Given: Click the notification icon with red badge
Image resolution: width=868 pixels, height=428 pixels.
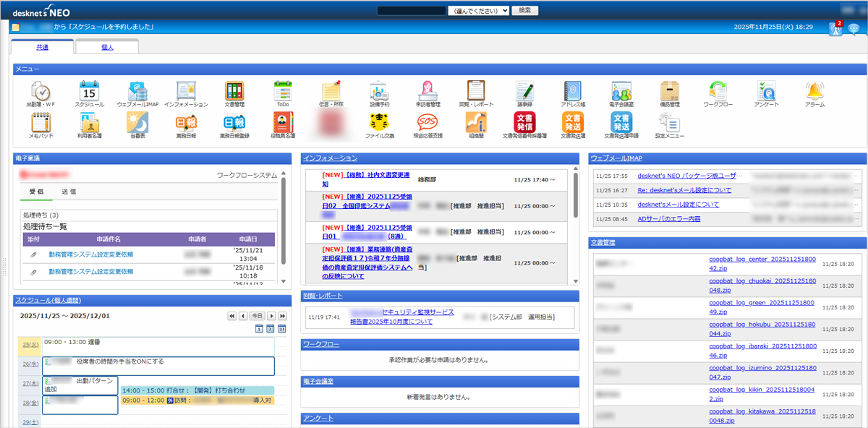Looking at the screenshot, I should pos(835,29).
